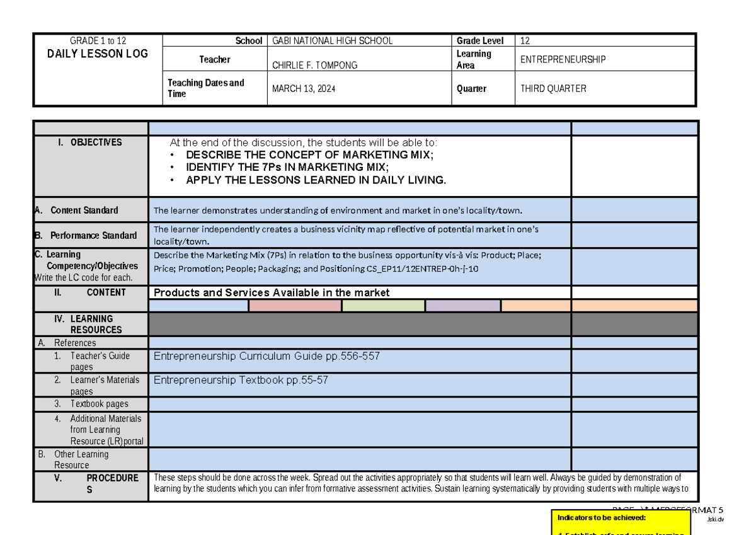The width and height of the screenshot is (756, 535).
Task: Select Teacher's Guide pages label
Action: tap(92, 361)
